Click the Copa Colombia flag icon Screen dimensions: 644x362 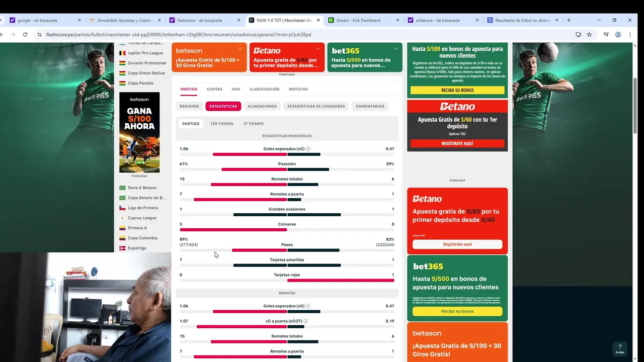coord(122,238)
